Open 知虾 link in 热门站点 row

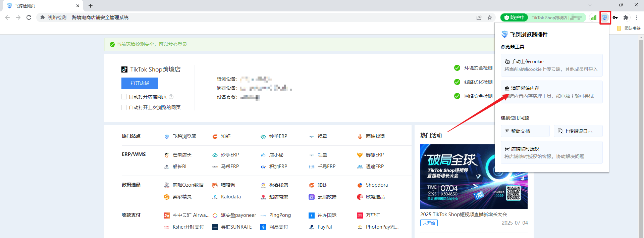221,136
